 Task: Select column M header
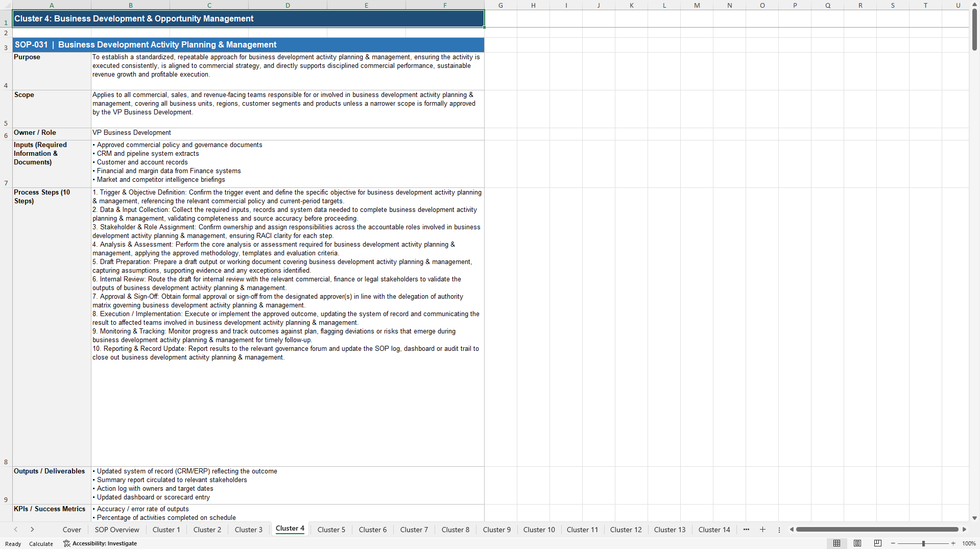697,5
